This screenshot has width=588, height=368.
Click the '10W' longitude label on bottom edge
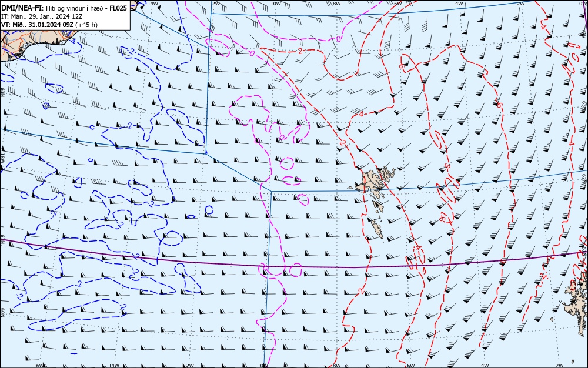[x=263, y=366]
